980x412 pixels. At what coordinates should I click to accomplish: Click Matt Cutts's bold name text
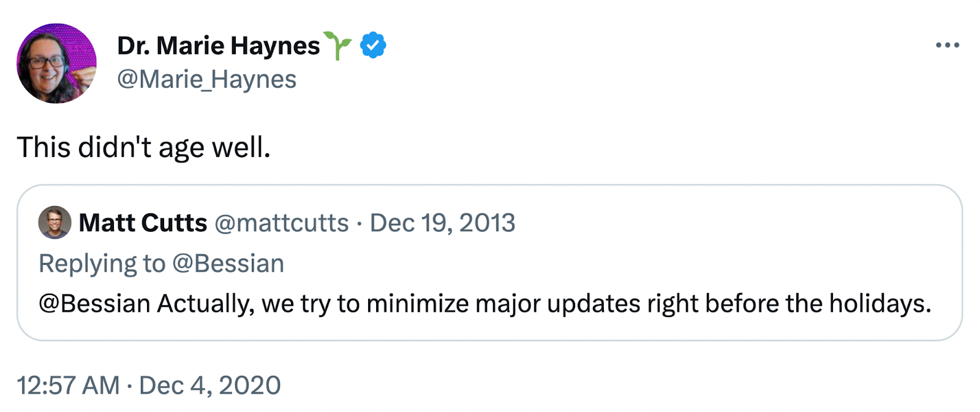142,223
